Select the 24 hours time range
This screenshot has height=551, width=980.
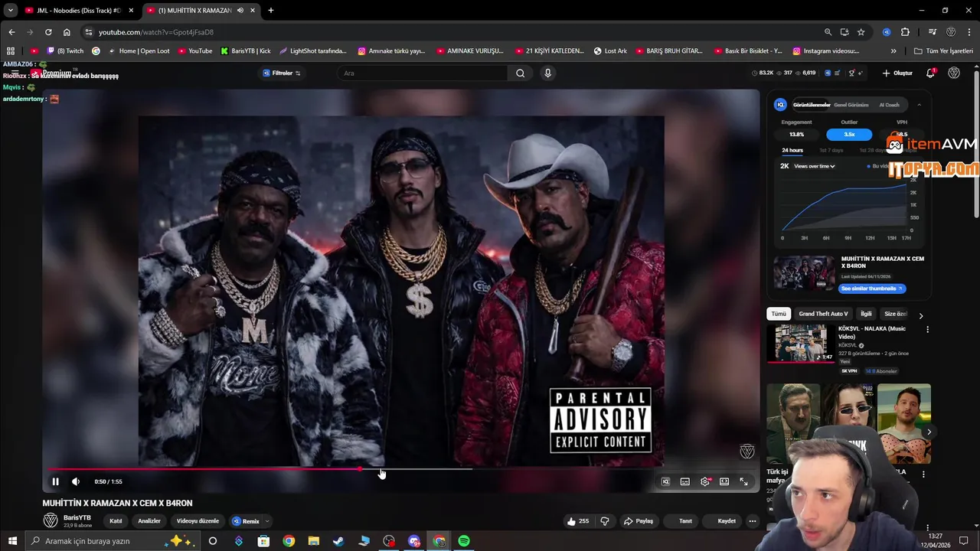click(792, 150)
